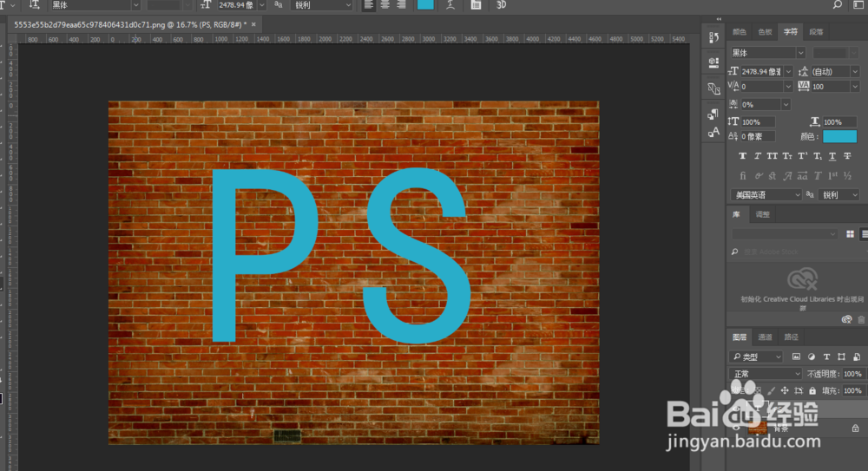868x471 pixels.
Task: Click the text color swatch in options bar
Action: (425, 5)
